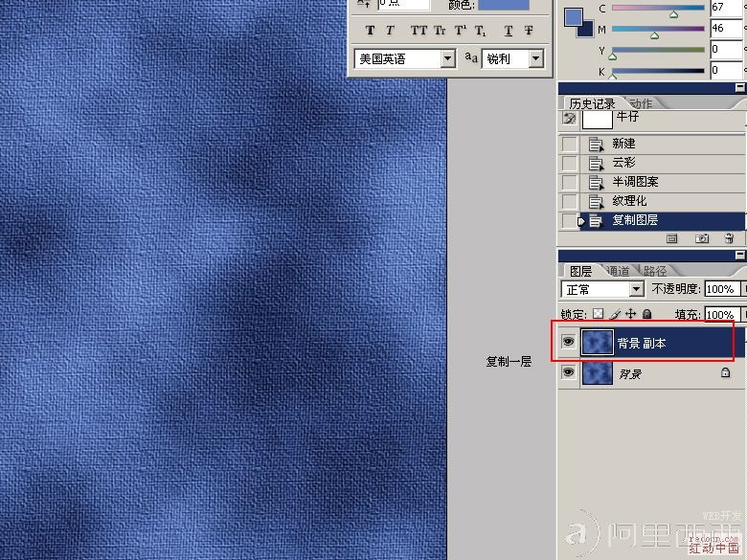Click state icon next to 半调图案
The height and width of the screenshot is (560, 747).
(x=596, y=183)
